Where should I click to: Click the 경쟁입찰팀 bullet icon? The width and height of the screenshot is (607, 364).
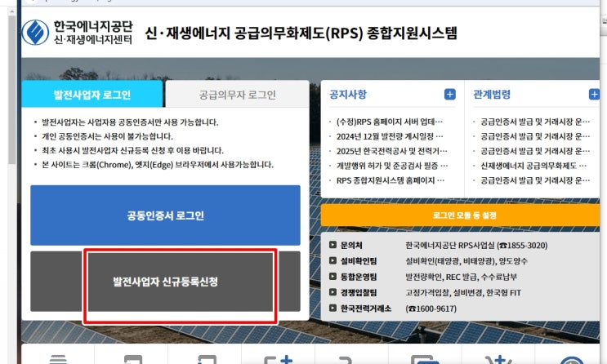click(333, 292)
